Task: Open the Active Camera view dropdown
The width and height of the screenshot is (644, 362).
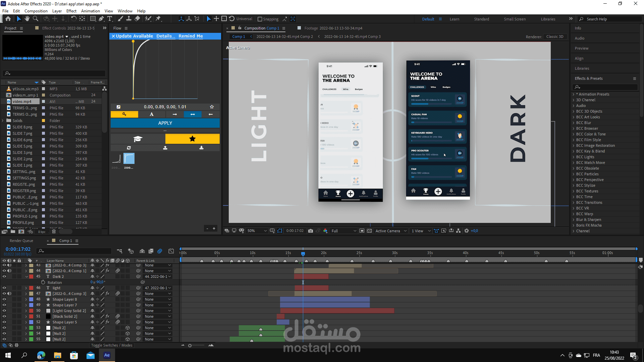Action: point(391,231)
